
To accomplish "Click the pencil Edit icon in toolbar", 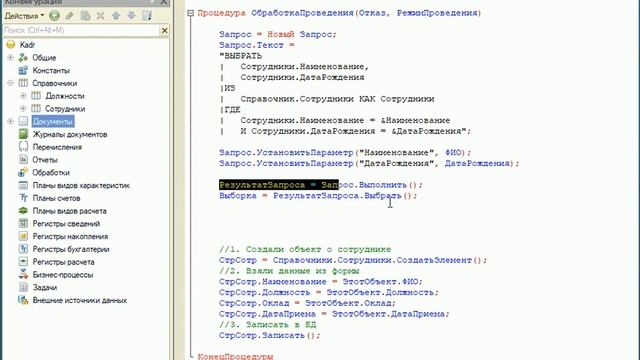I will click(70, 16).
